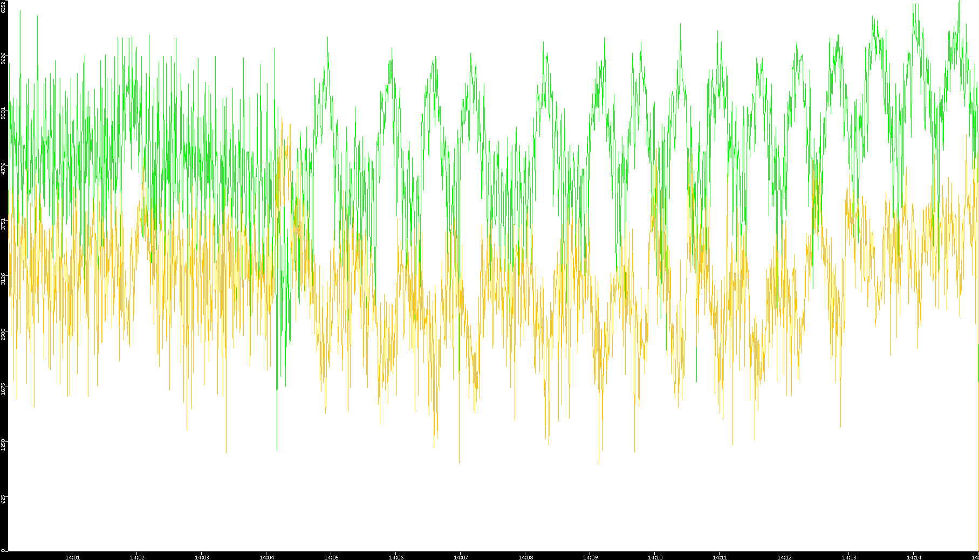Click the 14:01 time axis label

click(x=72, y=557)
